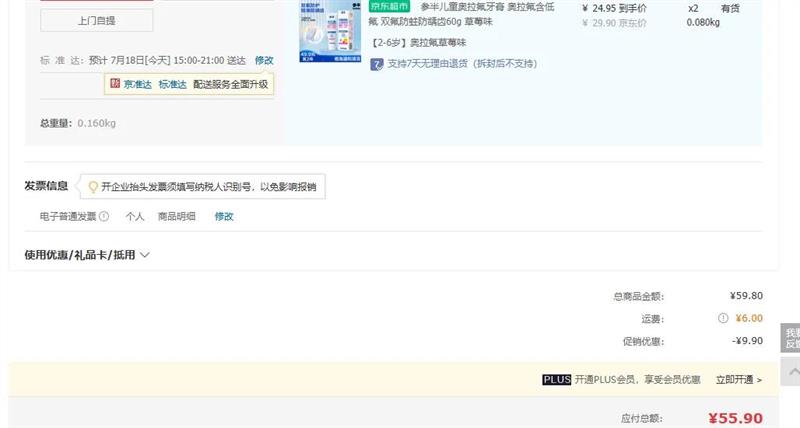Click the 【2-6岁】奥拉氟草莓味 variant text
The height and width of the screenshot is (428, 800).
coord(418,43)
